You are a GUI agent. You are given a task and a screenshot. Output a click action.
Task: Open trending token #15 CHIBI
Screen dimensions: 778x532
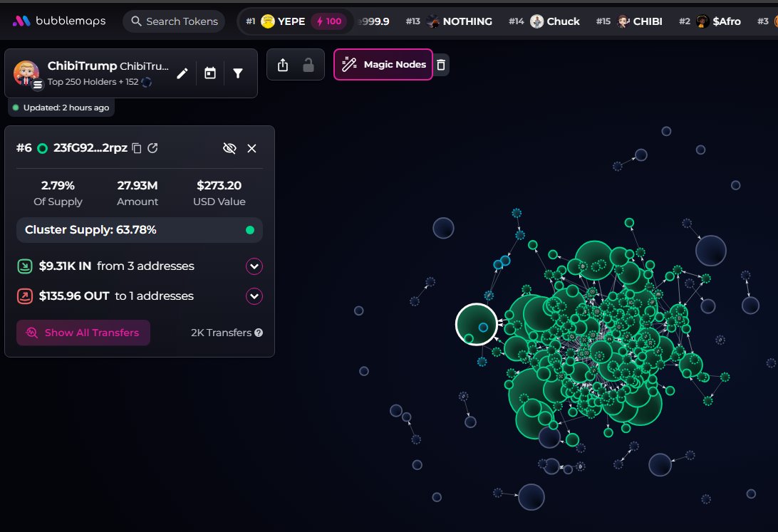pyautogui.click(x=629, y=21)
